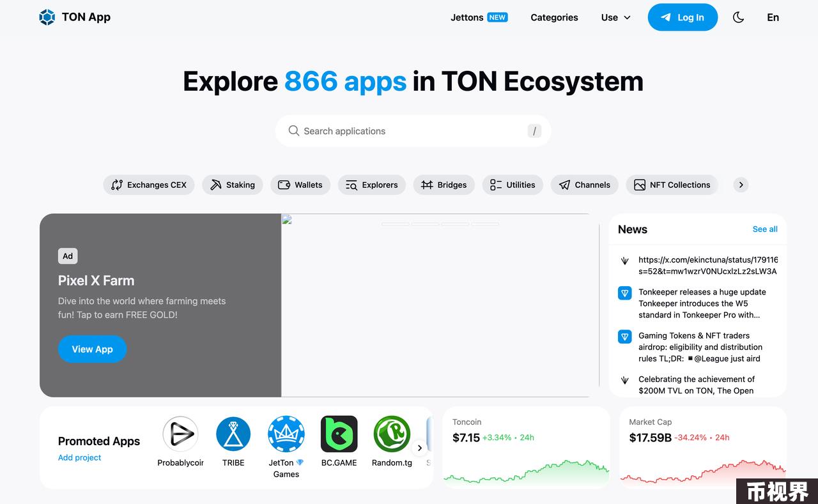This screenshot has height=504, width=818.
Task: Focus the Search applications field
Action: tap(413, 131)
